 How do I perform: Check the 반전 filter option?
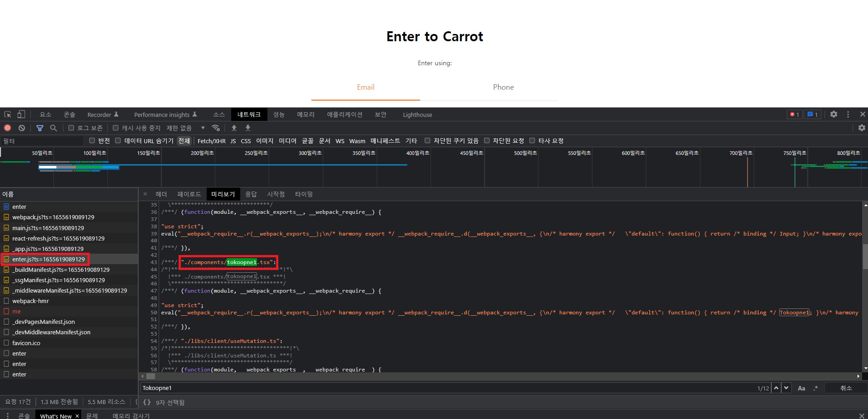[x=92, y=140]
